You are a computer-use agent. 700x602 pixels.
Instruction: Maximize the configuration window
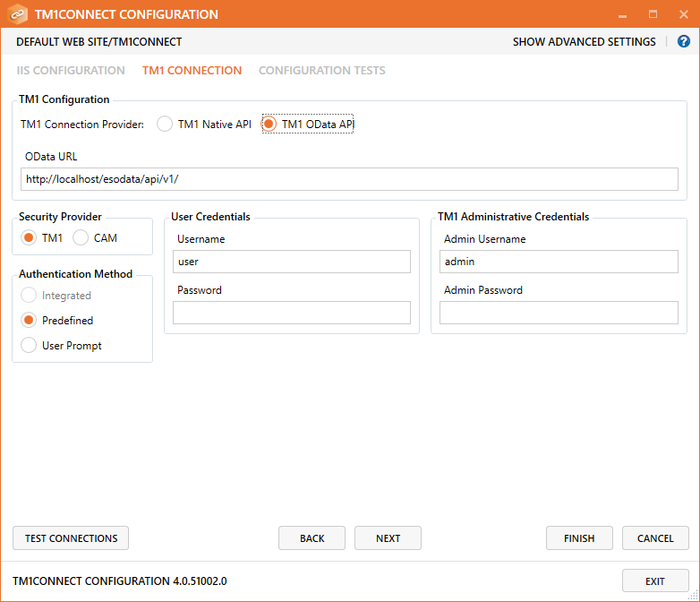653,14
